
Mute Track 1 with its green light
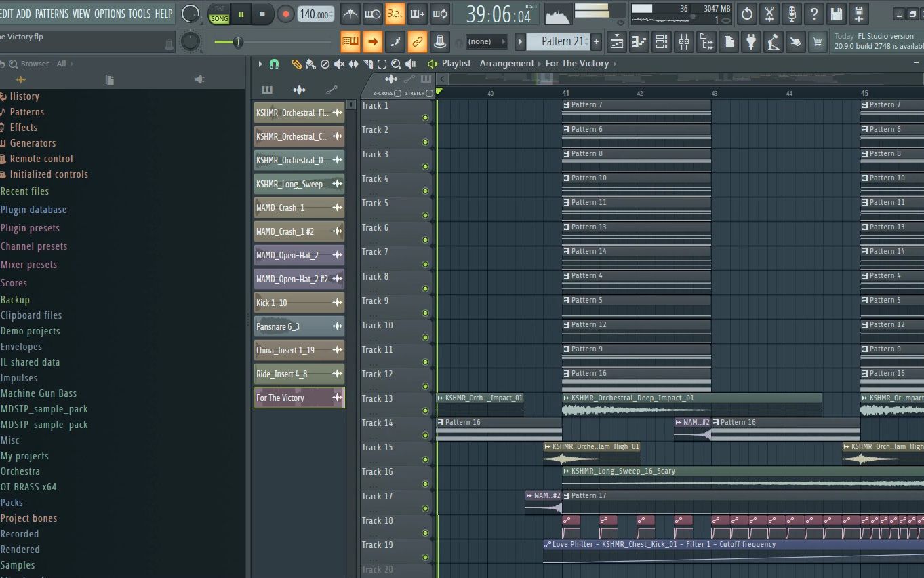(x=425, y=117)
